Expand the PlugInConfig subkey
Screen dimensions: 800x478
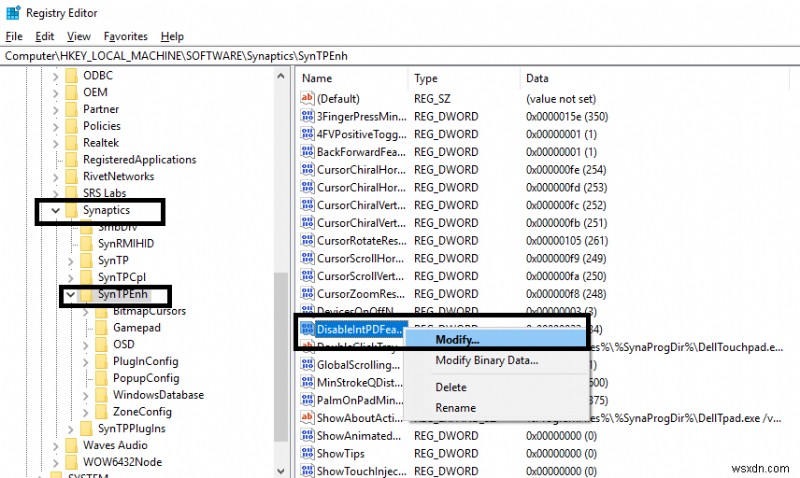coord(85,362)
